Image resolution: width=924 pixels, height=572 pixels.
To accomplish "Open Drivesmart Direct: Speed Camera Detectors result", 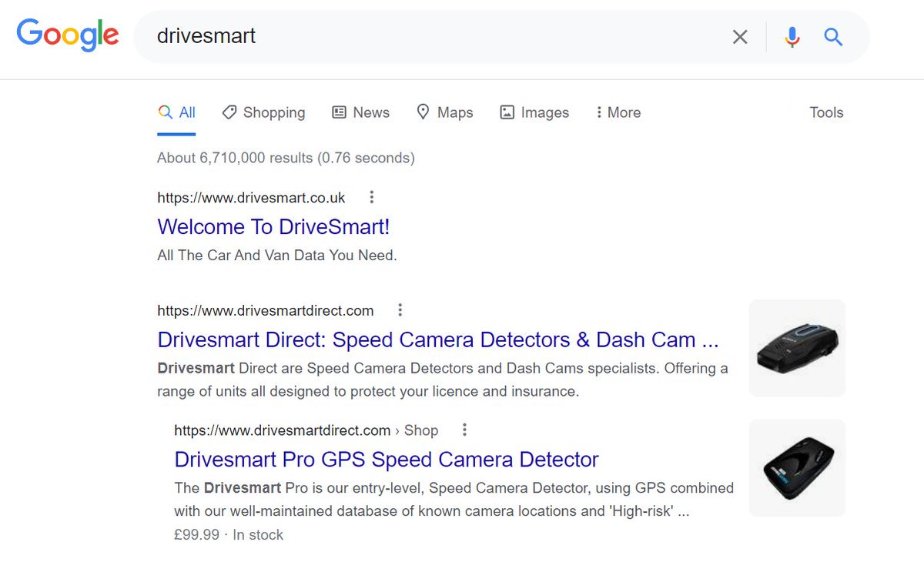I will [x=438, y=340].
